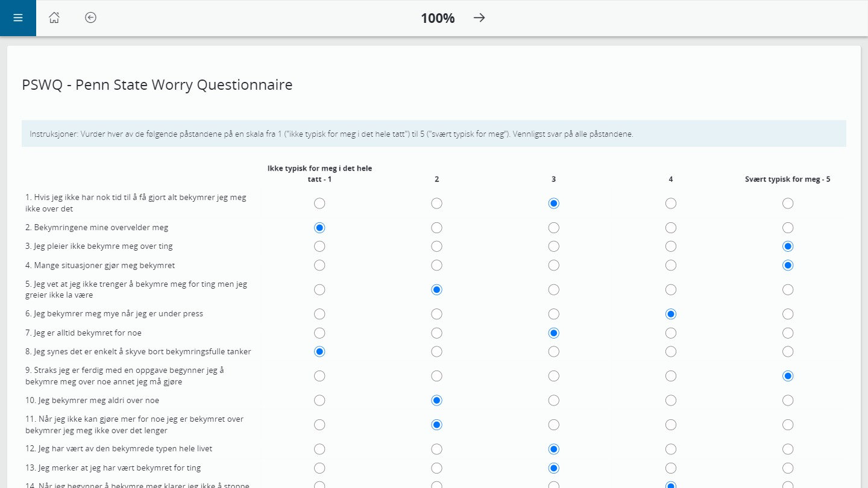
Task: Click the forward arrow next to 100%
Action: pyautogui.click(x=479, y=18)
